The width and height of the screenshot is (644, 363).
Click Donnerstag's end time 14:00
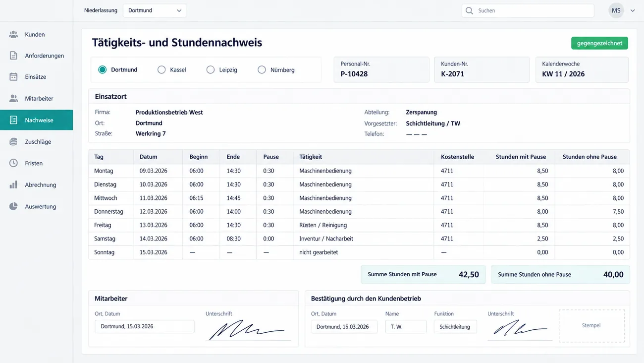(x=234, y=211)
